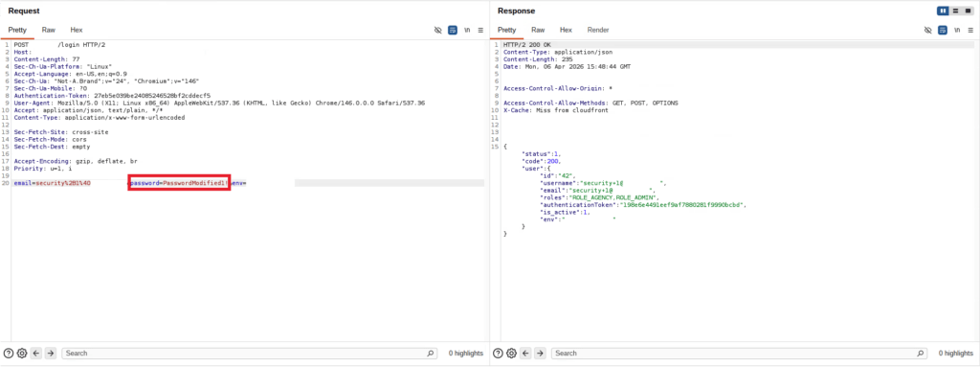Click the response Date header line

567,66
